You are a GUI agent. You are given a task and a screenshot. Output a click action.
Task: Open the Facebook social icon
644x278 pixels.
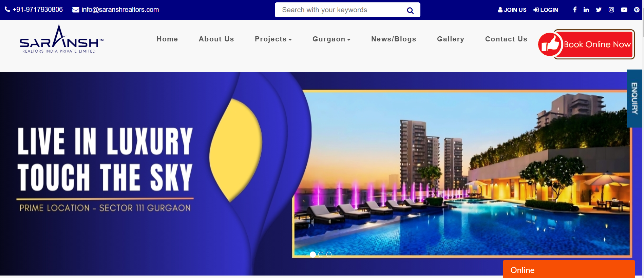pyautogui.click(x=575, y=10)
